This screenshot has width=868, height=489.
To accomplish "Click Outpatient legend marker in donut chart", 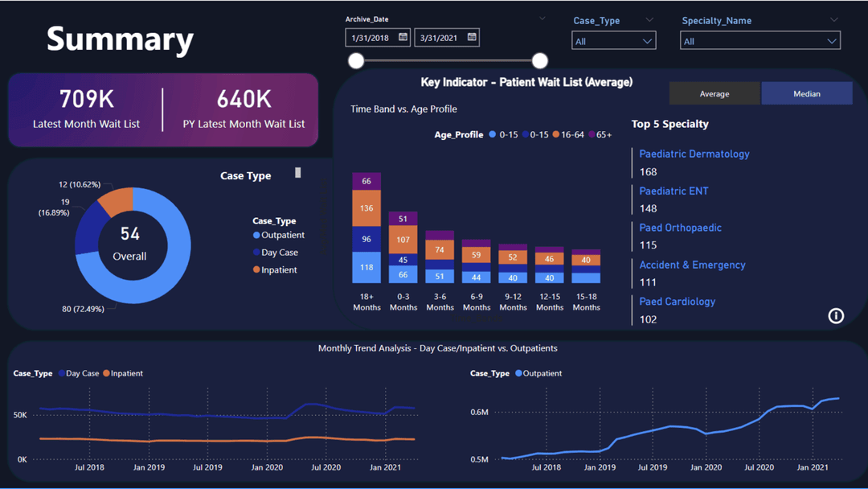I will pyautogui.click(x=256, y=236).
